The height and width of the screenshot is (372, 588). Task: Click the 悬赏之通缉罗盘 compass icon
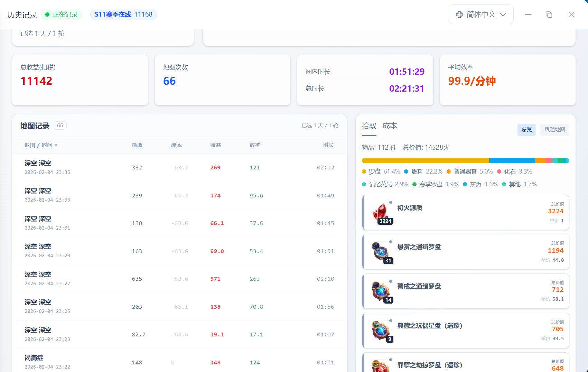(381, 251)
